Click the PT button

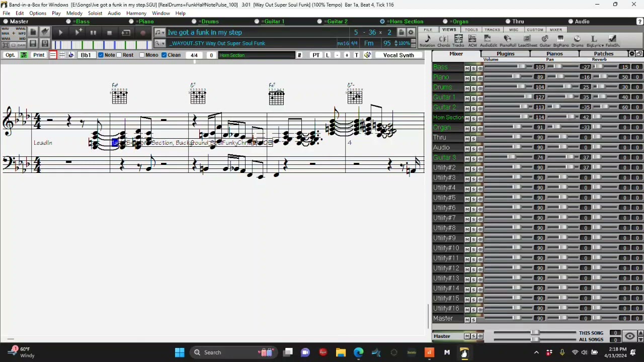click(x=316, y=55)
